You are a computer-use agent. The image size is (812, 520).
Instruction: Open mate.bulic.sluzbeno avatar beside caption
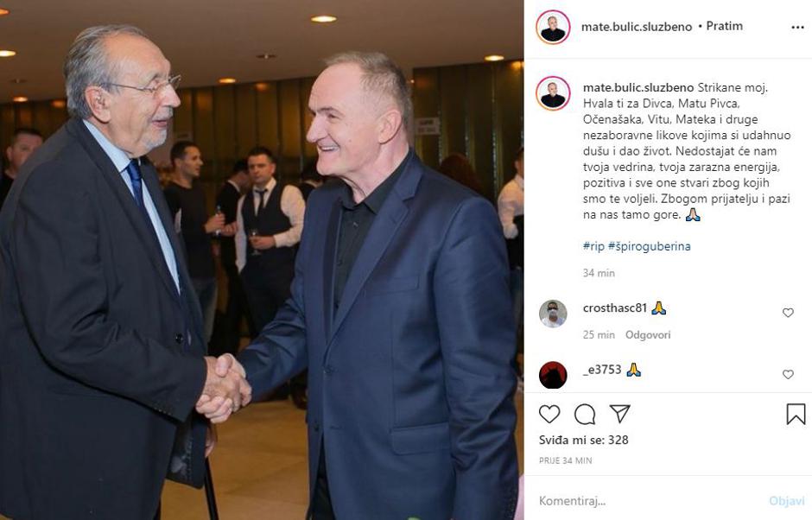click(553, 93)
